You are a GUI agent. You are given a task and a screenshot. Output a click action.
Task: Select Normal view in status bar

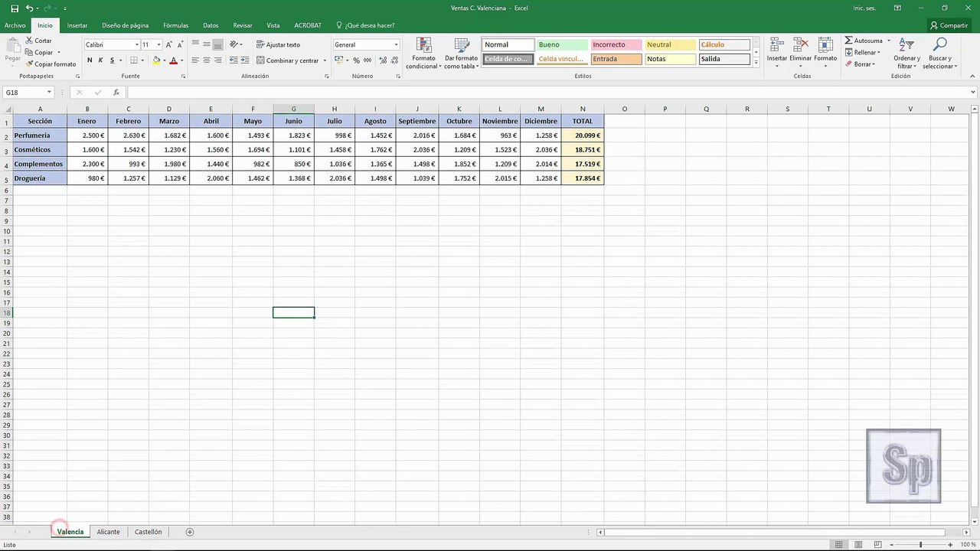click(840, 545)
